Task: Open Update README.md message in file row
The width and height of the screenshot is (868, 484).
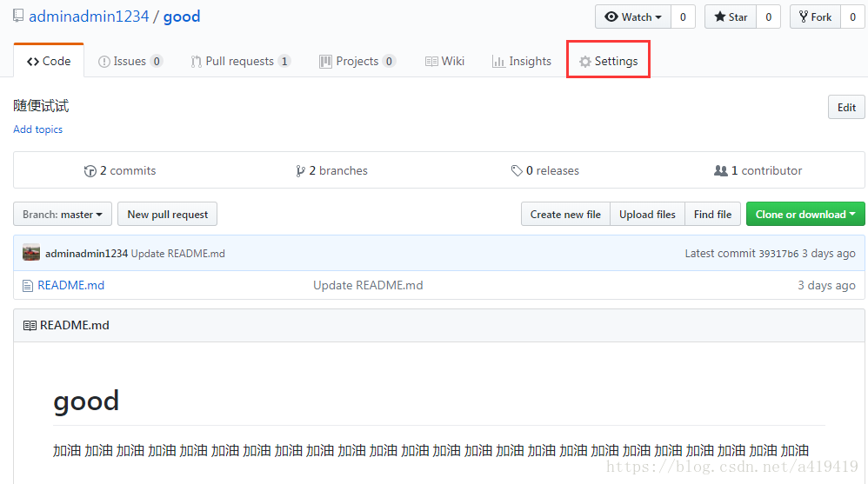Action: tap(368, 285)
